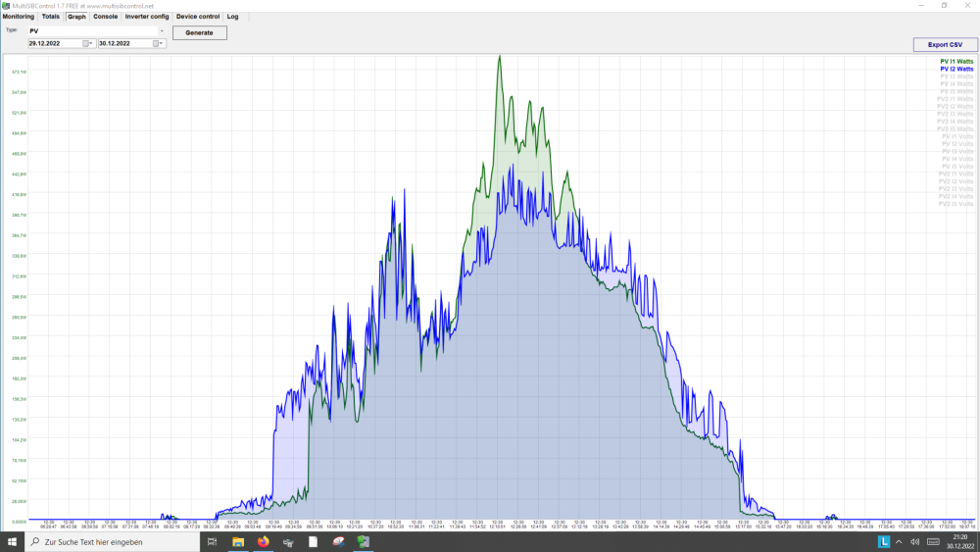The width and height of the screenshot is (980, 552).
Task: Open the volume control in tray
Action: point(915,542)
